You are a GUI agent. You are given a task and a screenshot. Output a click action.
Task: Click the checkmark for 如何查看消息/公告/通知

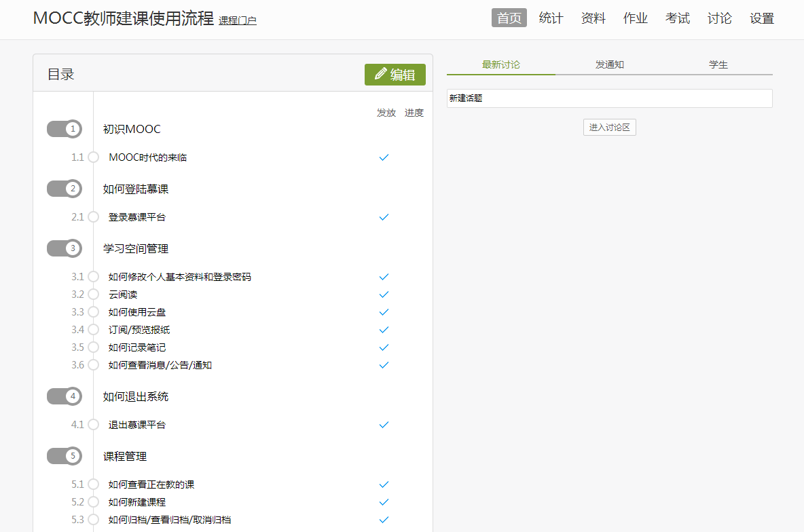pos(384,365)
